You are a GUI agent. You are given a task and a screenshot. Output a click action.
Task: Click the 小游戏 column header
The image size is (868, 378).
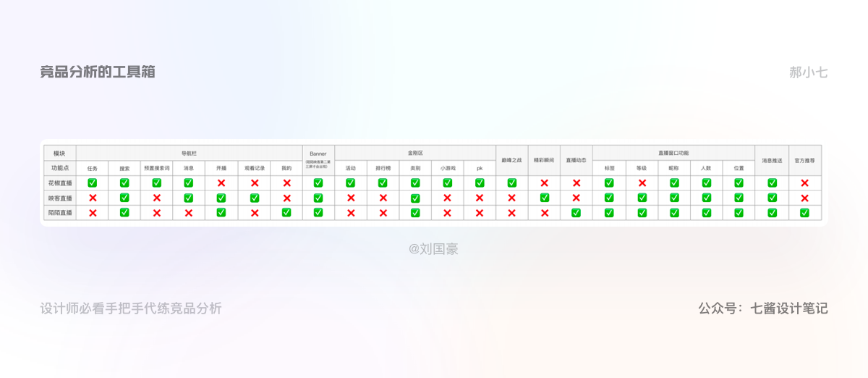(448, 167)
